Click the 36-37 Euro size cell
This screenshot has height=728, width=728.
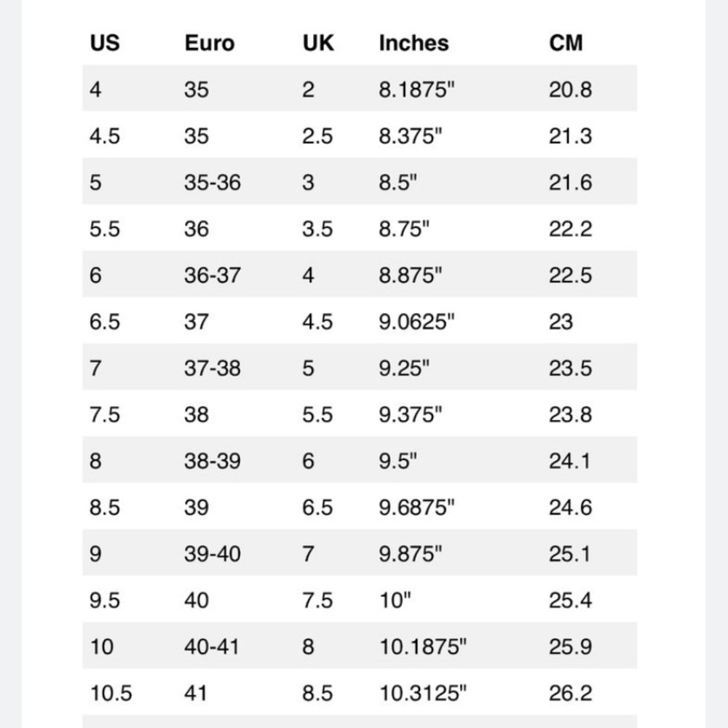[x=212, y=275]
